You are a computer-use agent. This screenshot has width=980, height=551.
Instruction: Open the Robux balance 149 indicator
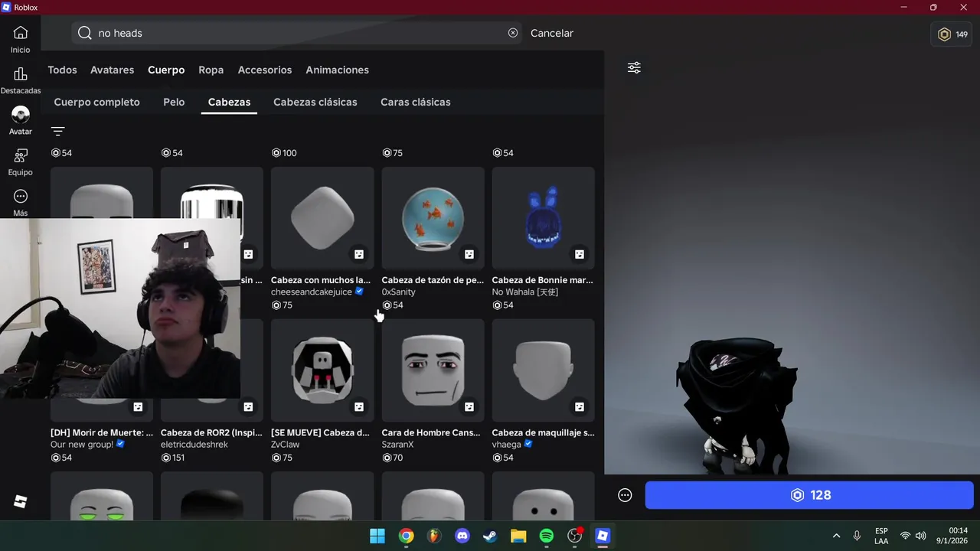[953, 34]
